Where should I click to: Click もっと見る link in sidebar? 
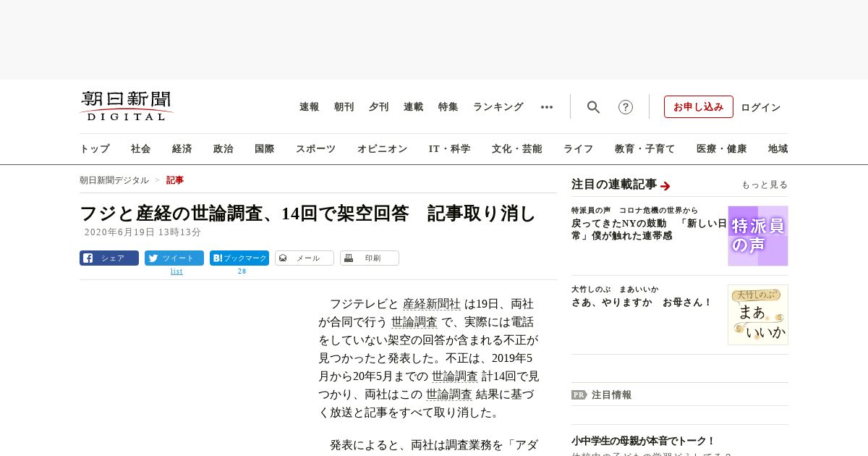(x=765, y=185)
